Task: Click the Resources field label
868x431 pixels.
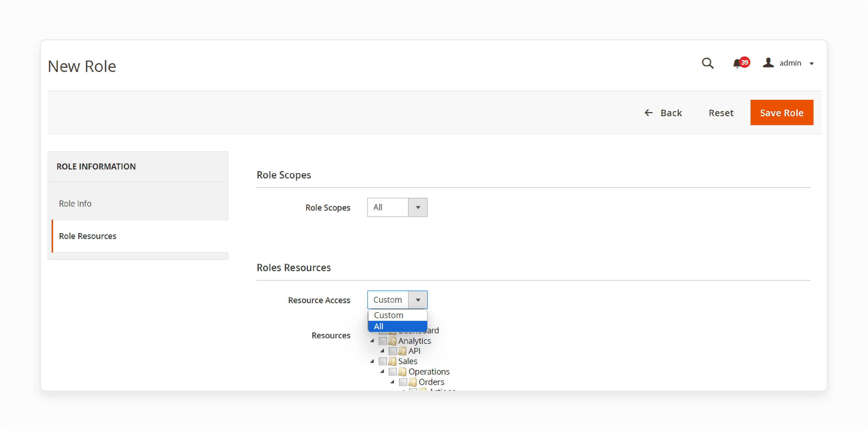Action: pyautogui.click(x=331, y=335)
